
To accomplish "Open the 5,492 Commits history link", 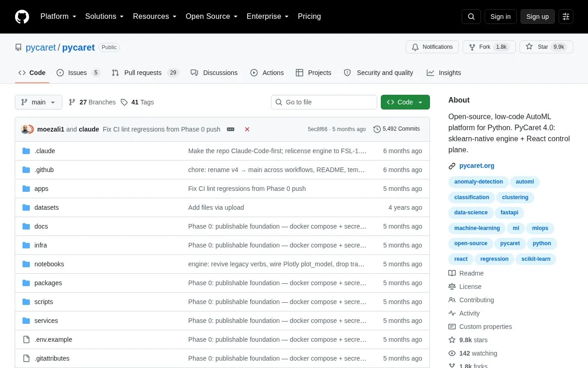I will tap(397, 129).
